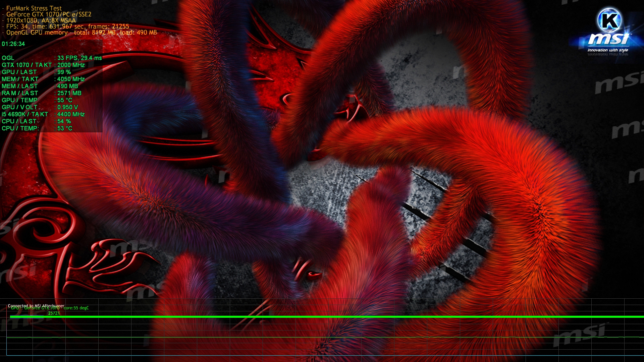The height and width of the screenshot is (362, 644).
Task: Click the MEM TAKT 4050 MHz row
Action: pyautogui.click(x=43, y=79)
